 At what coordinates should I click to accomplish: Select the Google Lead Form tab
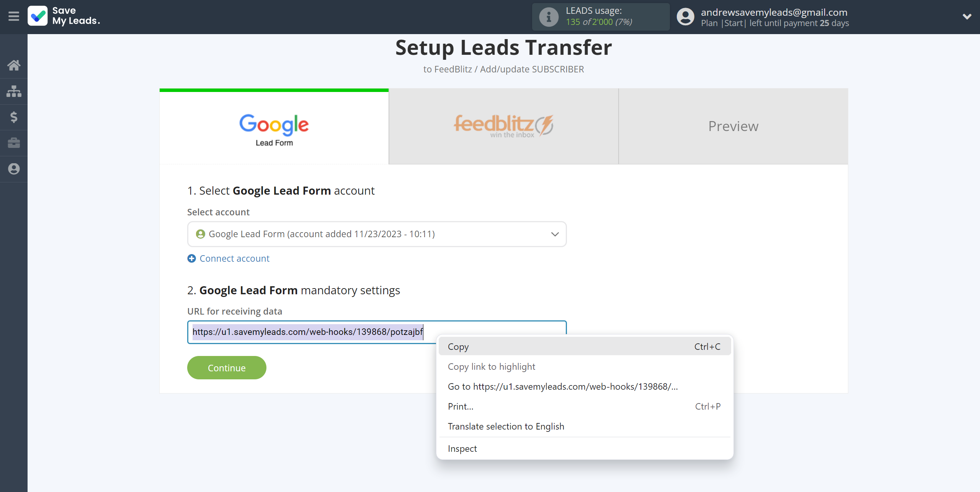click(274, 126)
